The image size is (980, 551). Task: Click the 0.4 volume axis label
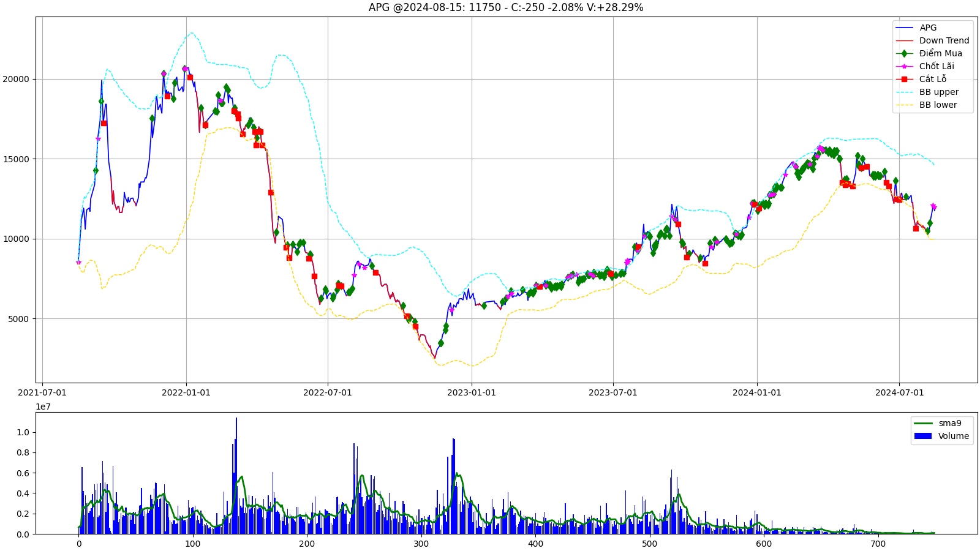pos(23,493)
